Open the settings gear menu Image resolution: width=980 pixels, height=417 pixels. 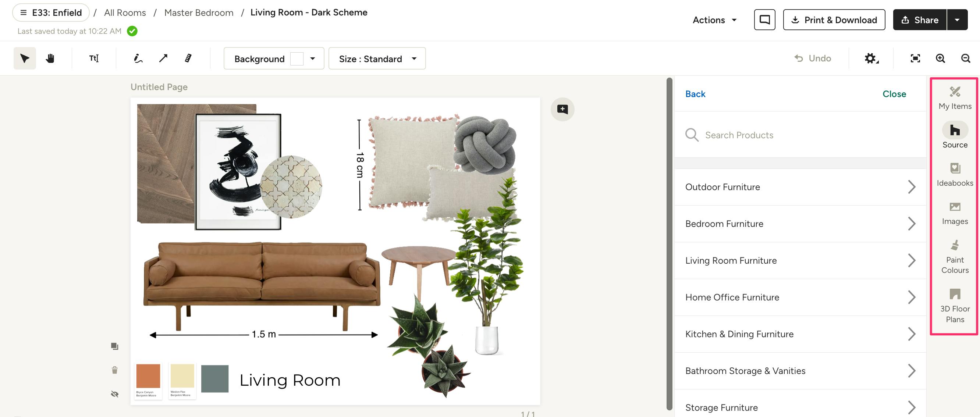coord(871,58)
